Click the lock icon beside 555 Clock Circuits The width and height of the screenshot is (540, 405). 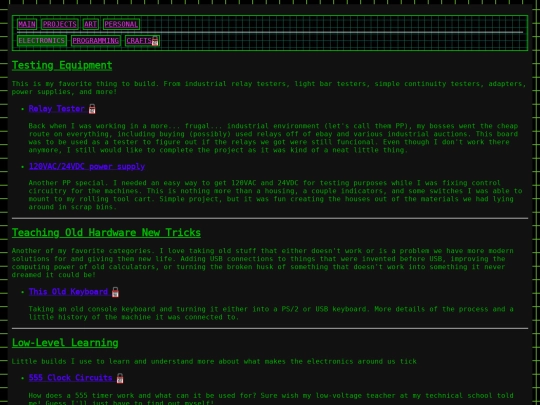click(120, 378)
